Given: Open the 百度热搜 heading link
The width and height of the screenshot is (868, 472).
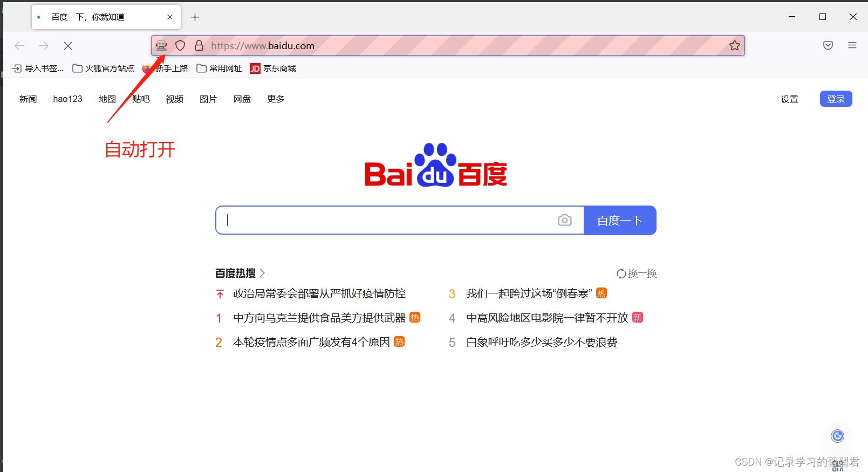Looking at the screenshot, I should [240, 273].
